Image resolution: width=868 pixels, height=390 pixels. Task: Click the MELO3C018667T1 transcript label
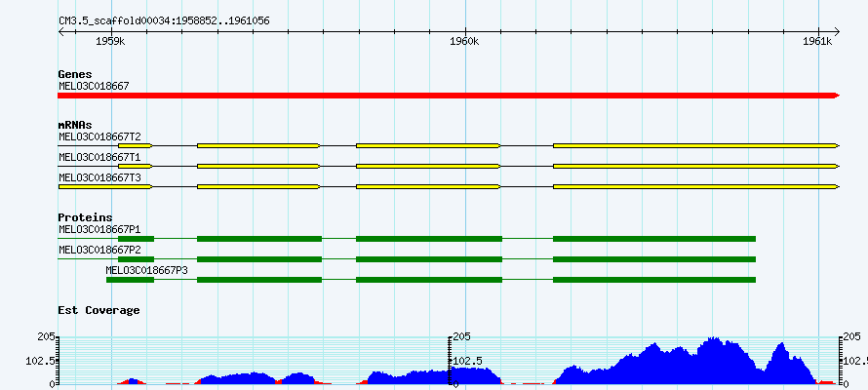pos(99,157)
